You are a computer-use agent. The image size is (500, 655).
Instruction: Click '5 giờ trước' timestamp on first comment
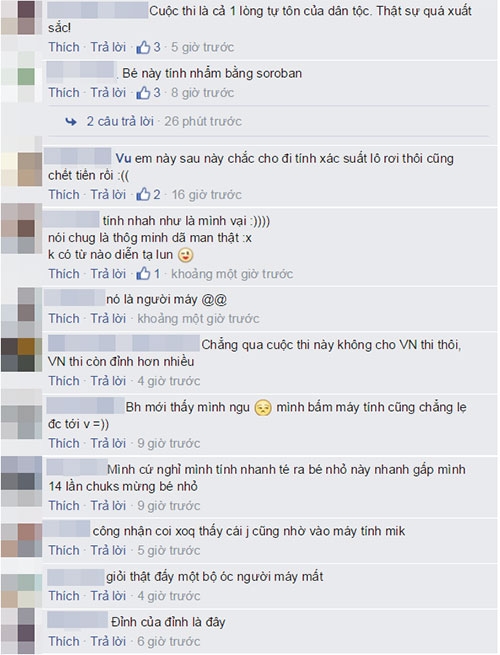202,47
